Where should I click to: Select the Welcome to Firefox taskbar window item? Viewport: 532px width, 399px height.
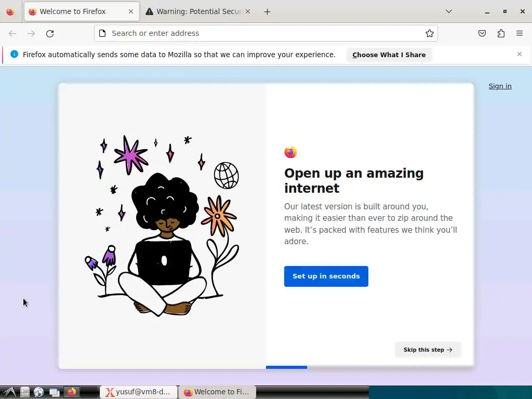coord(217,392)
